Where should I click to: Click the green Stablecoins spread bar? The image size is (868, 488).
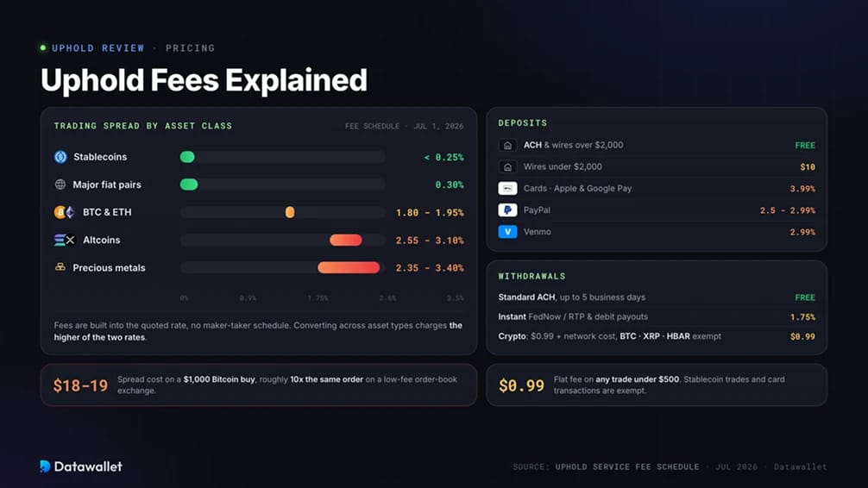[x=187, y=157]
